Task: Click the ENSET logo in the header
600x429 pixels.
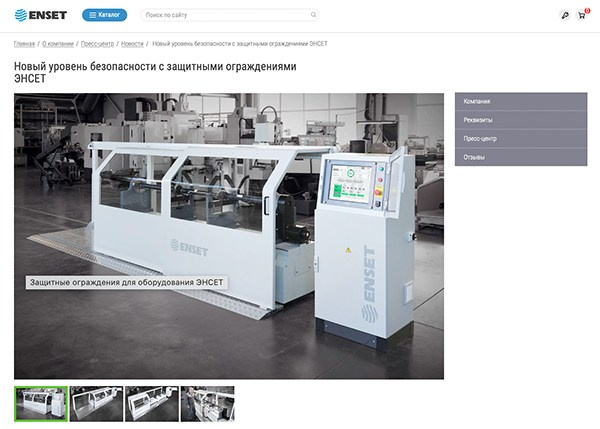Action: click(40, 15)
